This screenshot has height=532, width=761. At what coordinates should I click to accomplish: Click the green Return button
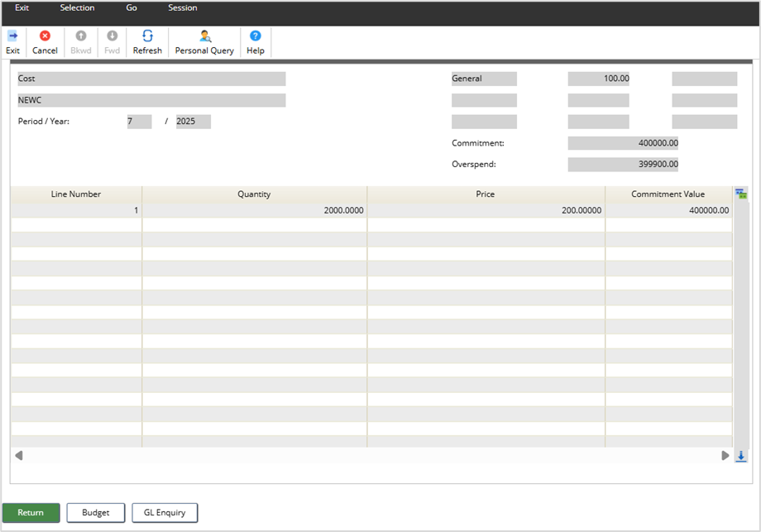click(31, 513)
